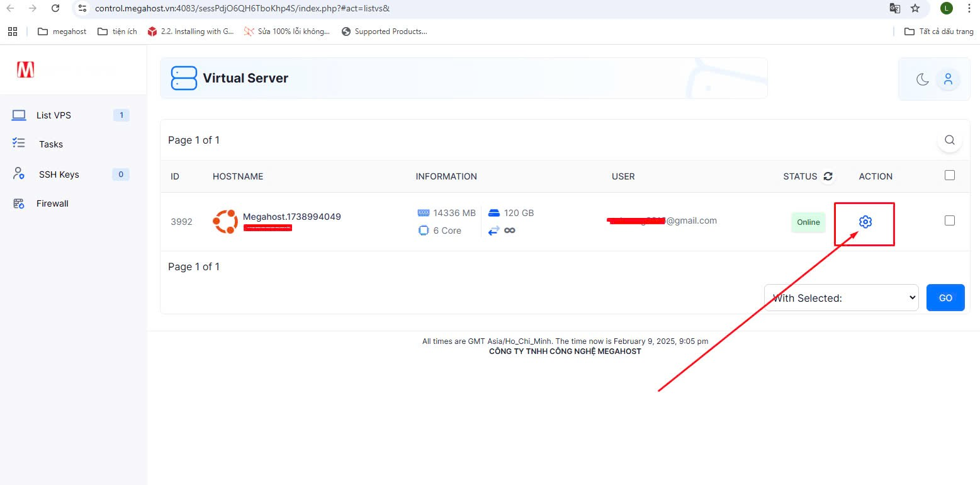Open the user profile icon
The image size is (980, 485).
click(x=948, y=79)
